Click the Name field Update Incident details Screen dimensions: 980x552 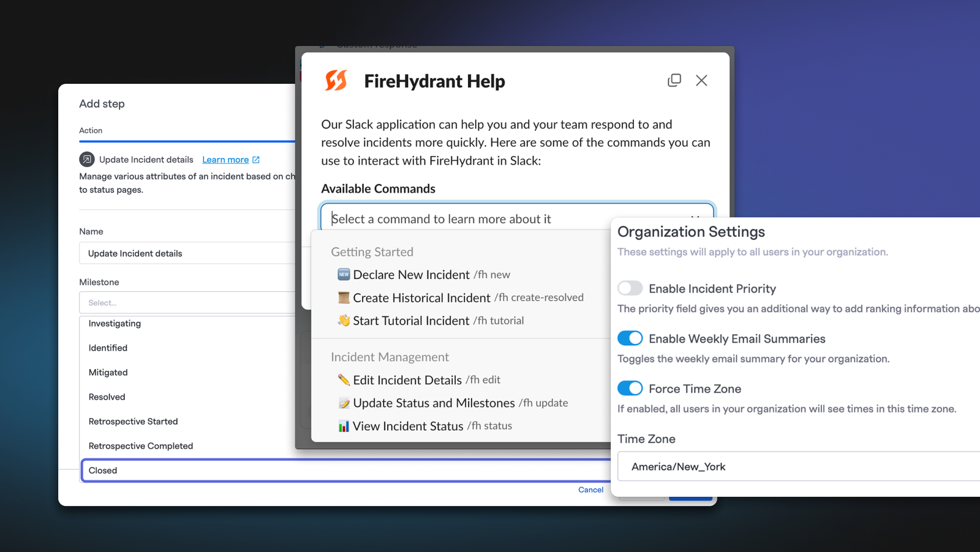pos(187,253)
